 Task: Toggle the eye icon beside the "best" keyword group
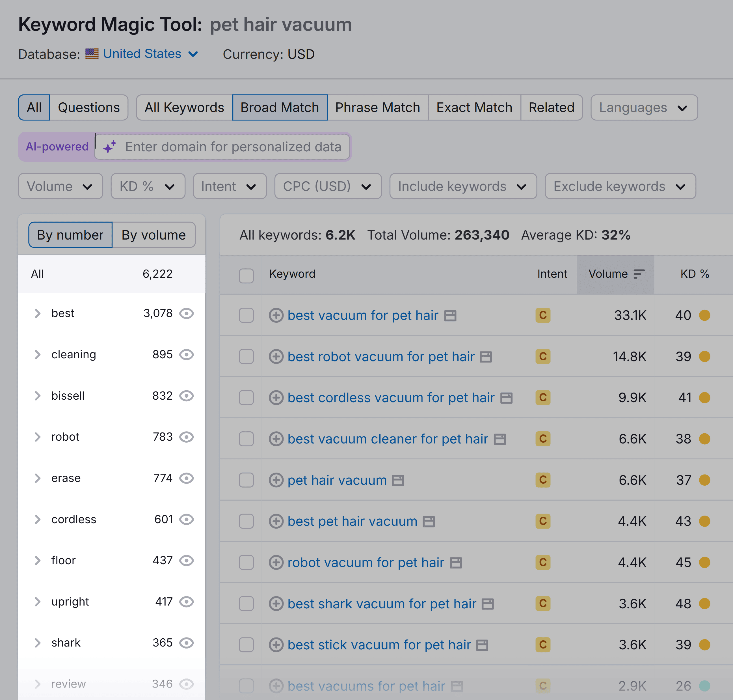[187, 313]
